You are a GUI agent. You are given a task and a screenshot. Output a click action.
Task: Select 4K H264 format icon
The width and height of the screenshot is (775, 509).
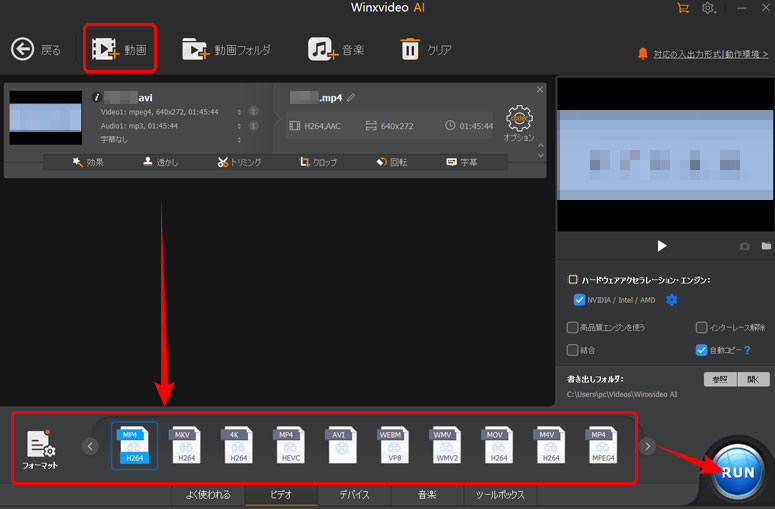point(238,446)
